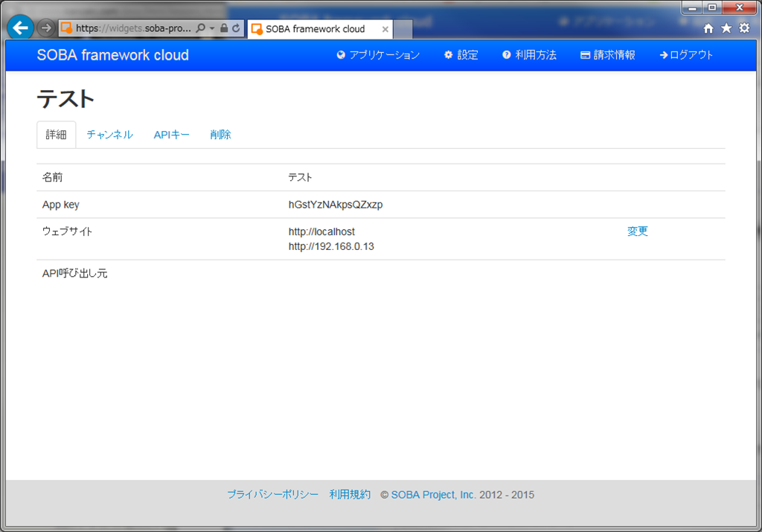Click the question mark icon beside 利用方法
Screen dimensions: 762x532
[x=506, y=55]
